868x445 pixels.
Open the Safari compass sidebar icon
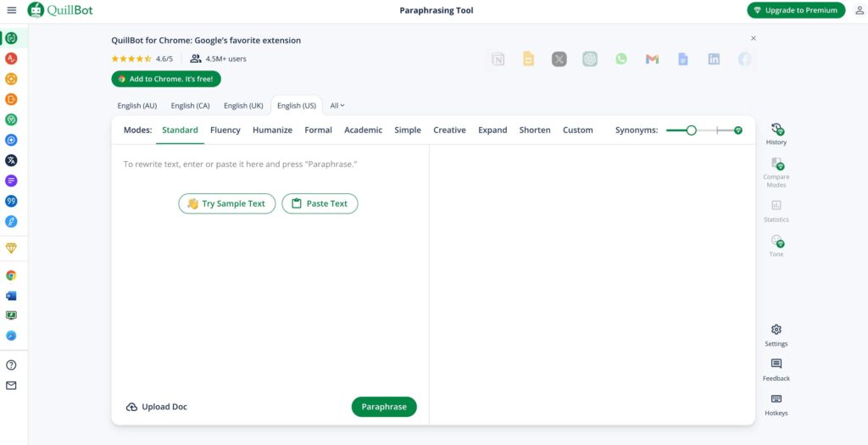point(11,336)
